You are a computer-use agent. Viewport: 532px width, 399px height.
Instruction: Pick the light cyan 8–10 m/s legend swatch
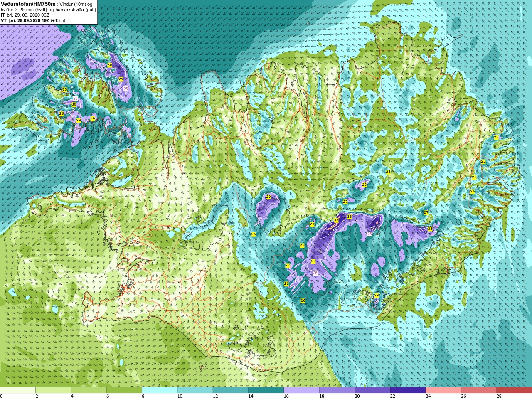click(x=160, y=390)
